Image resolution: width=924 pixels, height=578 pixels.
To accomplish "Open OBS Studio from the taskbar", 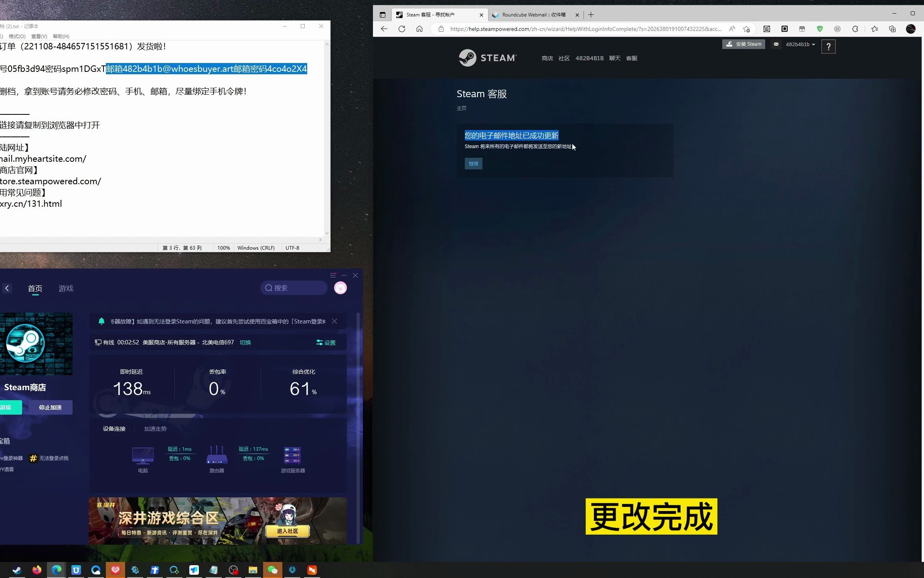I will click(233, 570).
